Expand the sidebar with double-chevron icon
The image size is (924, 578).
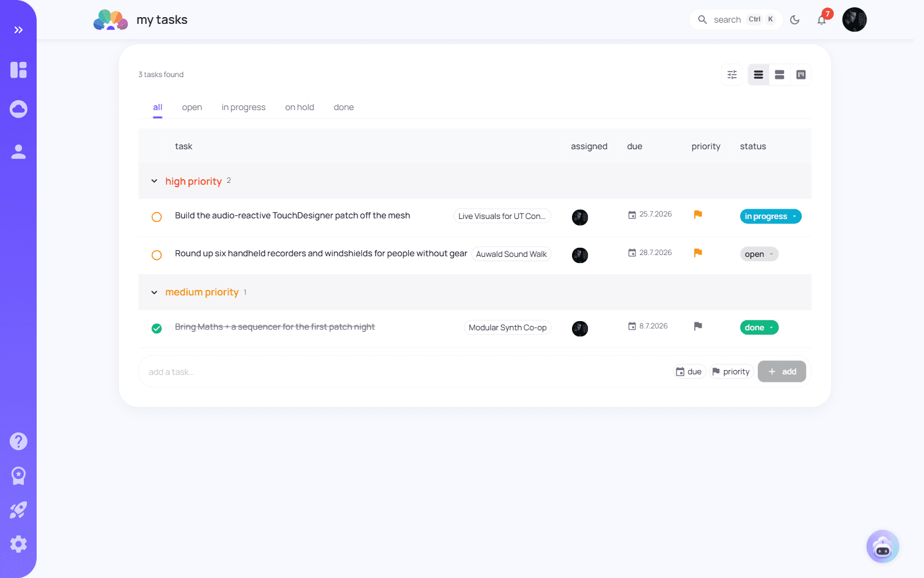[x=18, y=30]
